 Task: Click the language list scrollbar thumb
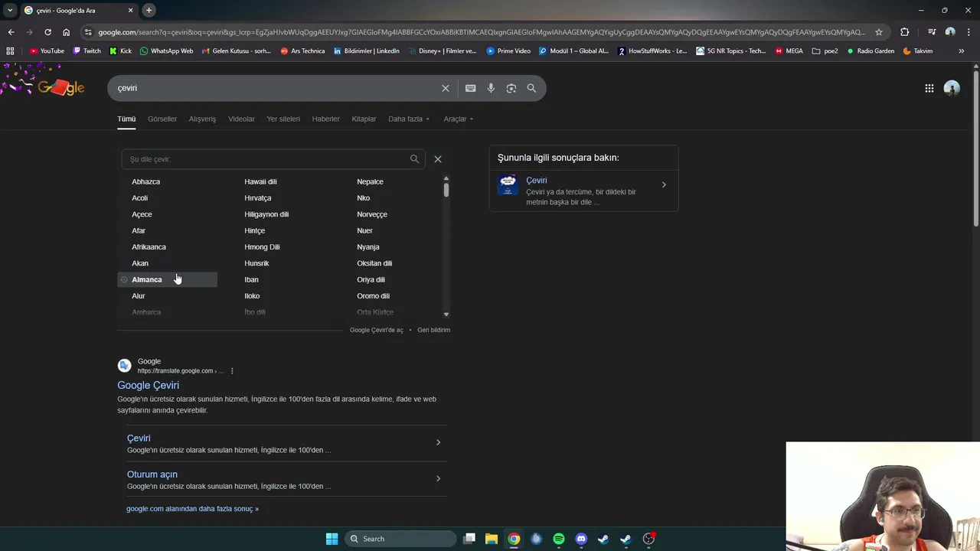[446, 190]
